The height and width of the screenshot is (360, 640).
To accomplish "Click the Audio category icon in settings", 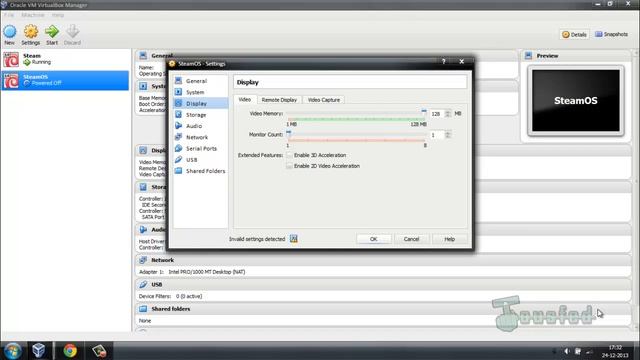I will [178, 126].
